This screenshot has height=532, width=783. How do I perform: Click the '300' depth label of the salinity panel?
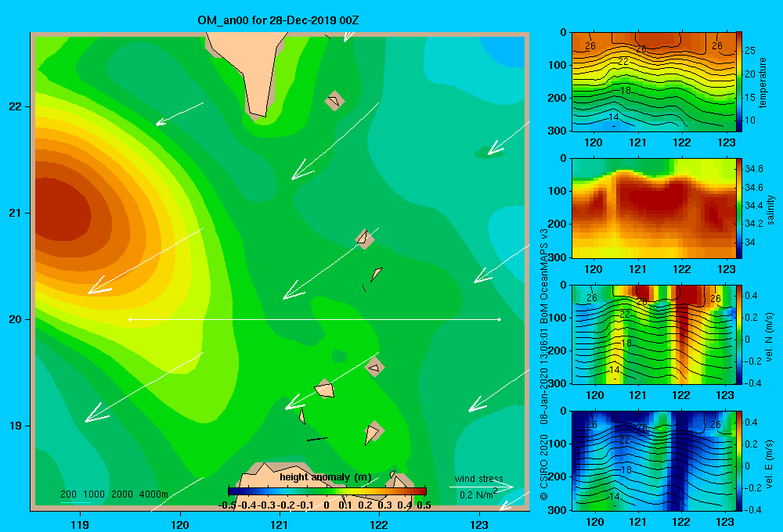[x=557, y=257]
